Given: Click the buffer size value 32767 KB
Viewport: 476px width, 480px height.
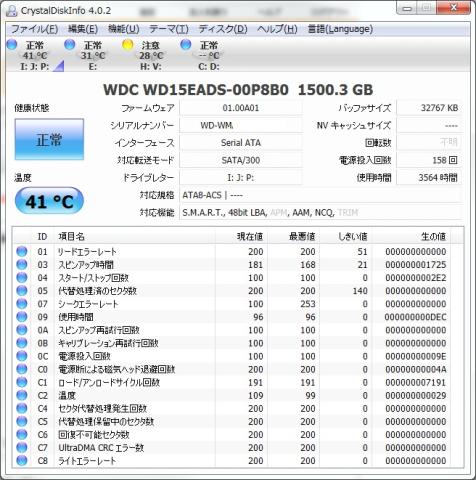Looking at the screenshot, I should [429, 108].
